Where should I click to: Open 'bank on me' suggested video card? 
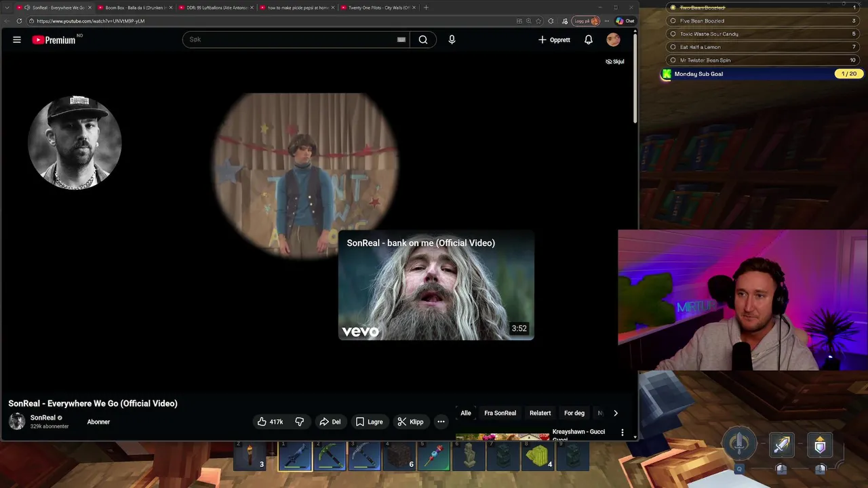tap(436, 285)
